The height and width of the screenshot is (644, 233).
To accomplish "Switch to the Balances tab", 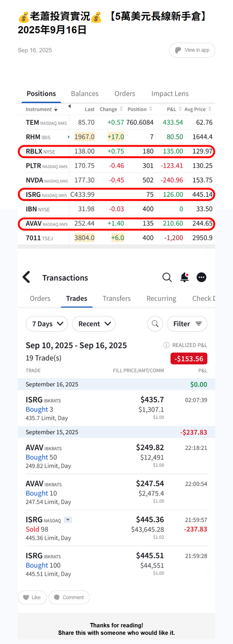I will (x=85, y=94).
